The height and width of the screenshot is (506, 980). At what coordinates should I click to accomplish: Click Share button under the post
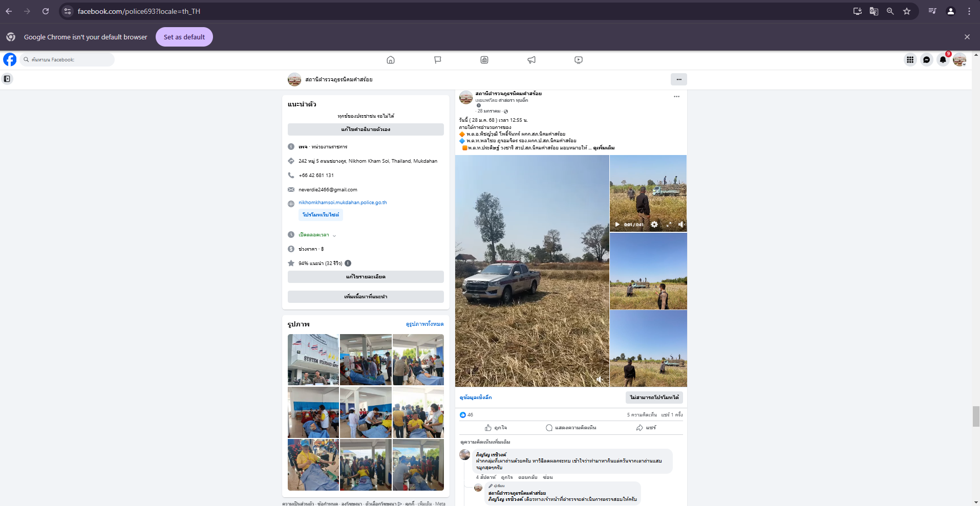pyautogui.click(x=646, y=428)
